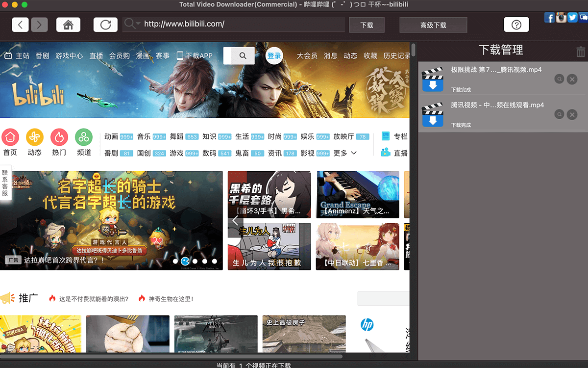Open the round yellow 动态 pinwheel icon
588x368 pixels.
[35, 137]
